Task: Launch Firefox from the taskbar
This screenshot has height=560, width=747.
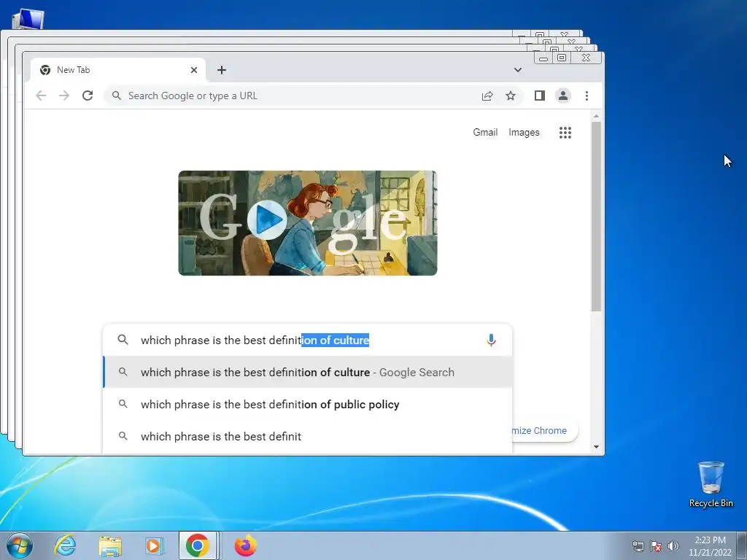Action: coord(246,545)
